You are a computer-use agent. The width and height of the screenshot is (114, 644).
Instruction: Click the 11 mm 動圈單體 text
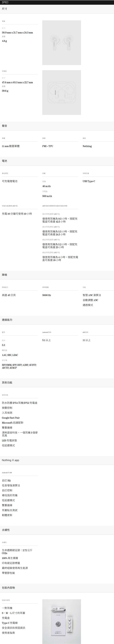[x=11, y=146]
